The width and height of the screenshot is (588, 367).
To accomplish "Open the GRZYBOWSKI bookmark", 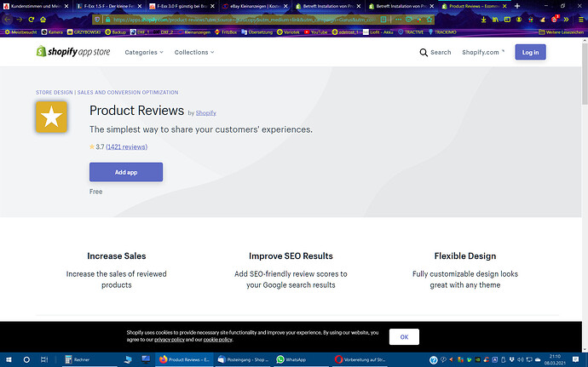I will [x=84, y=32].
